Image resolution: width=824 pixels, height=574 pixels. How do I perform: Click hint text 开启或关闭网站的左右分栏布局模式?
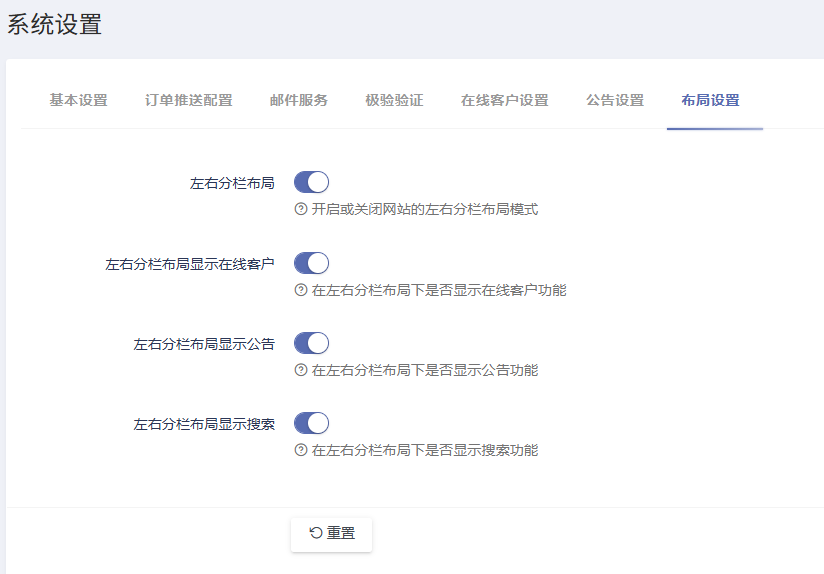[x=425, y=210]
